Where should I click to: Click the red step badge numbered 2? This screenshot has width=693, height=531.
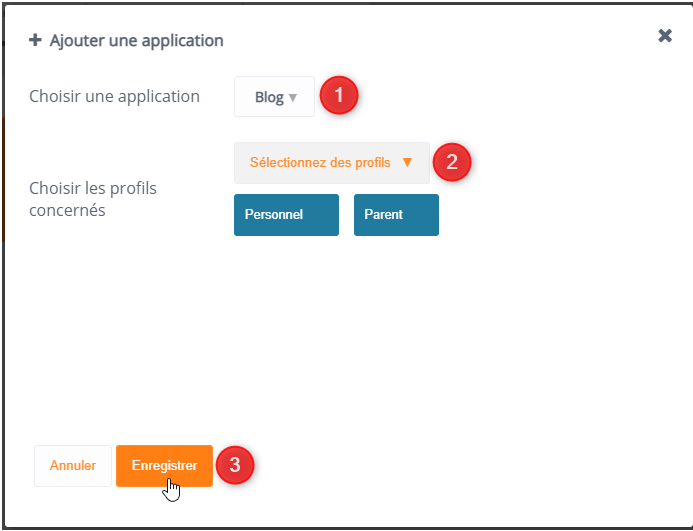pyautogui.click(x=451, y=162)
